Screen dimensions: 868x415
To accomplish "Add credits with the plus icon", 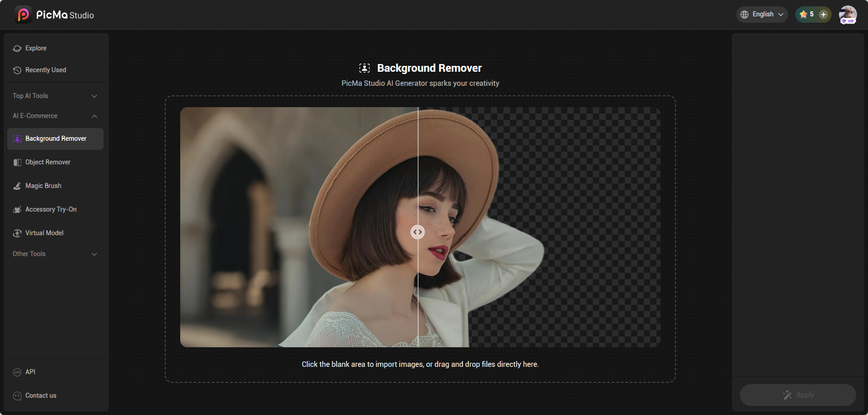I will (x=823, y=15).
